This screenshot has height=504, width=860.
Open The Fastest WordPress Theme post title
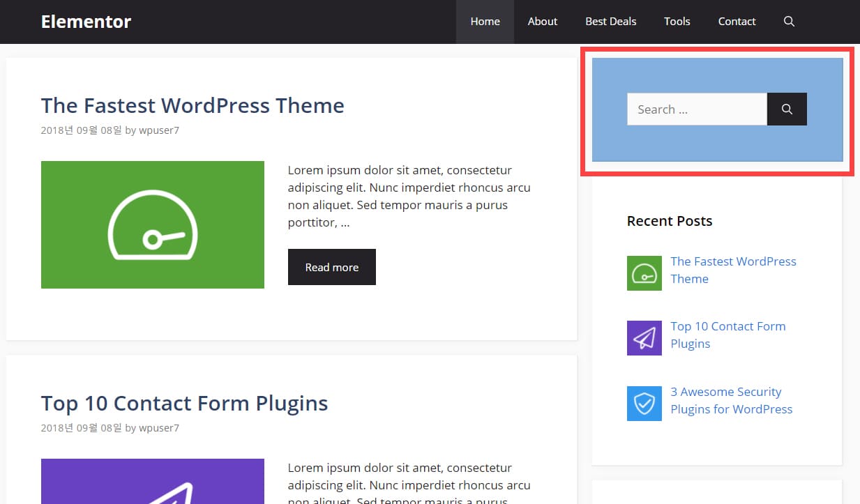[193, 105]
